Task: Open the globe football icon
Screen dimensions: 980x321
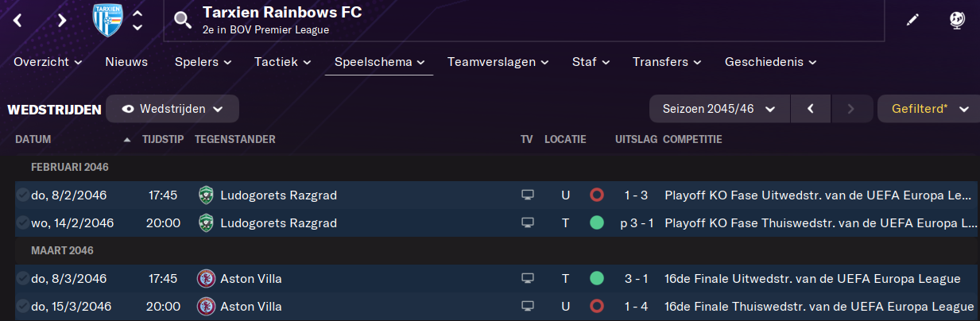Action: coord(957,20)
